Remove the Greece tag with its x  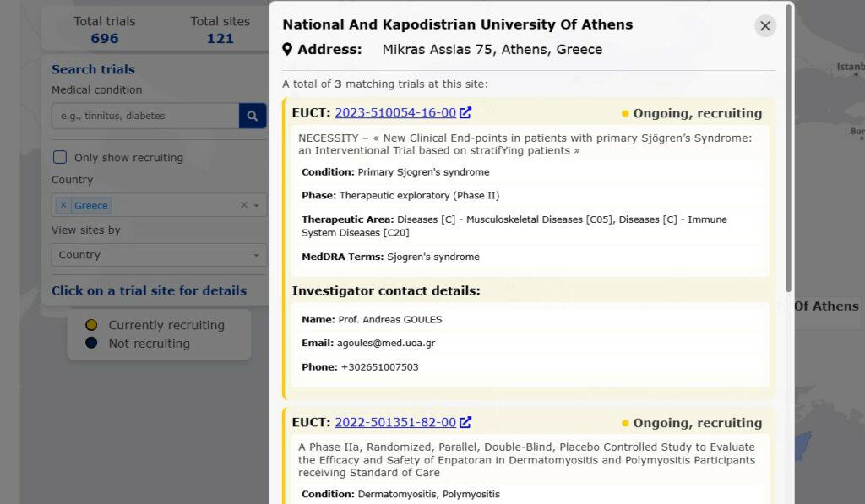(63, 205)
